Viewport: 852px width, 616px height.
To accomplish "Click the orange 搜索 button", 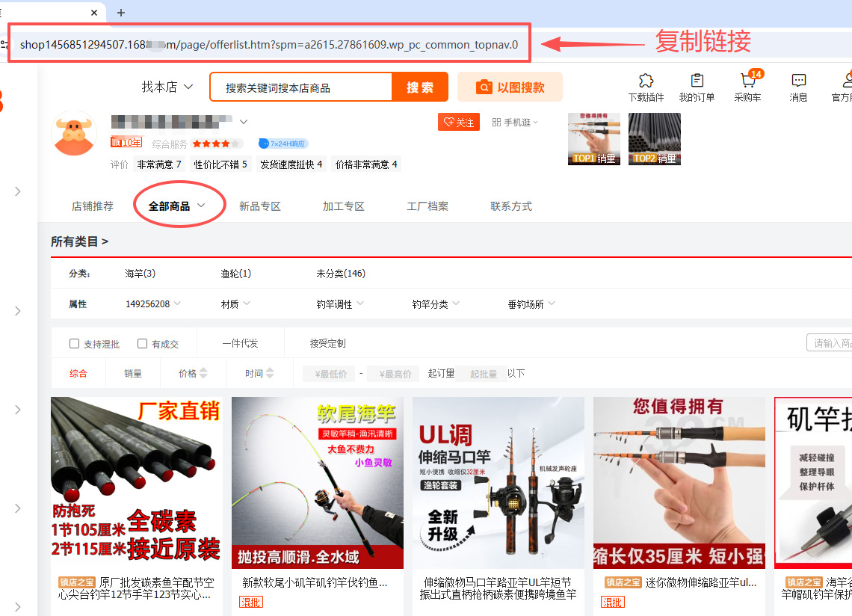I will pyautogui.click(x=419, y=87).
